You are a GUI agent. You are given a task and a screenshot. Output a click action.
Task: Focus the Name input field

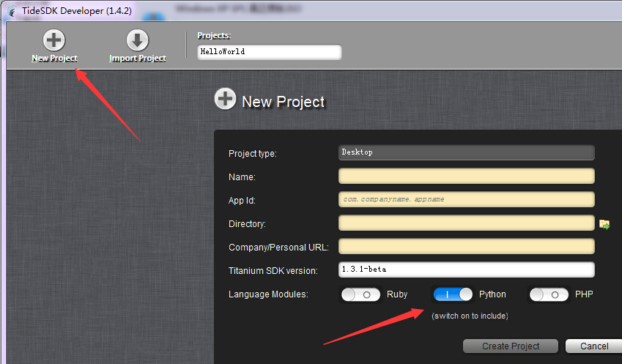pos(467,176)
